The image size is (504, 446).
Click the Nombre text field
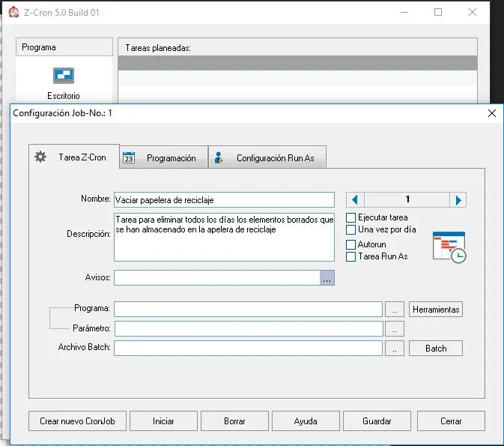pos(223,199)
